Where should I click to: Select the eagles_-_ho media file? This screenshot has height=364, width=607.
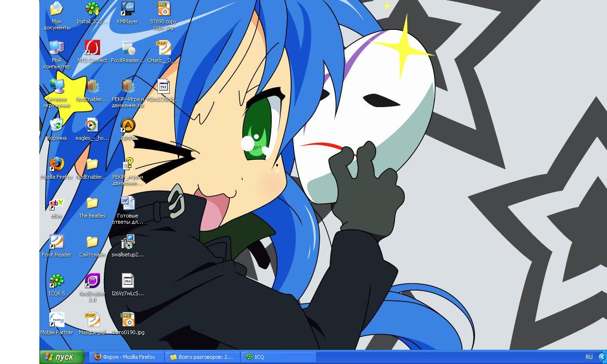[x=92, y=125]
